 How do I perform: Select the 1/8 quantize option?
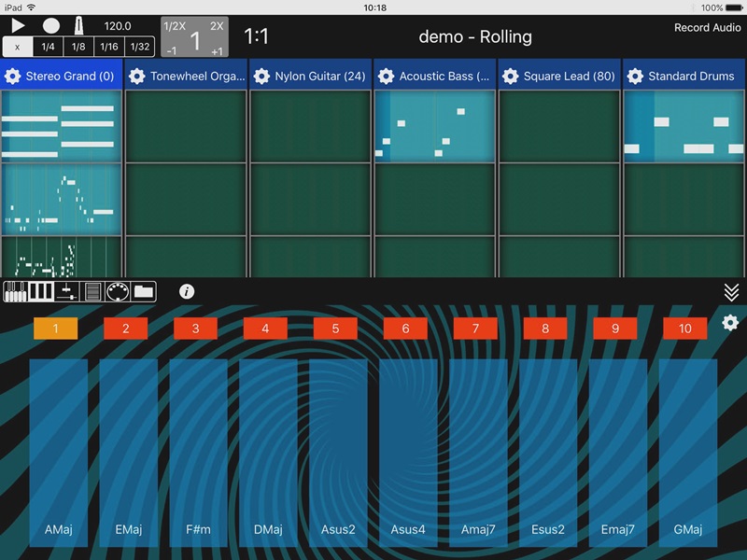coord(78,47)
